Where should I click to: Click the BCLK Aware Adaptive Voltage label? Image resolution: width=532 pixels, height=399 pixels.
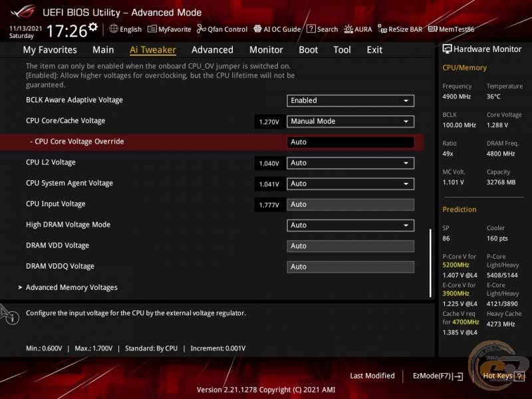pyautogui.click(x=74, y=100)
